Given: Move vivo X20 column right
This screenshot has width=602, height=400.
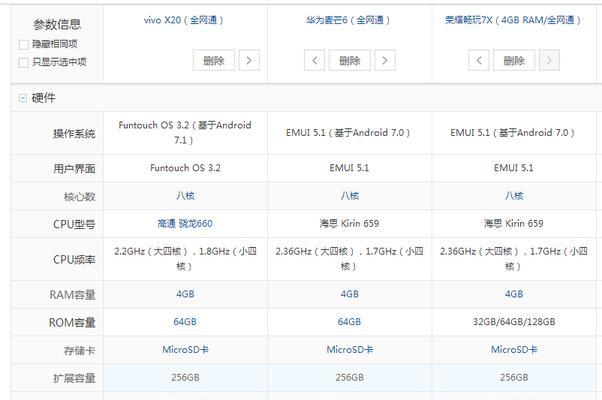Looking at the screenshot, I should [x=249, y=60].
